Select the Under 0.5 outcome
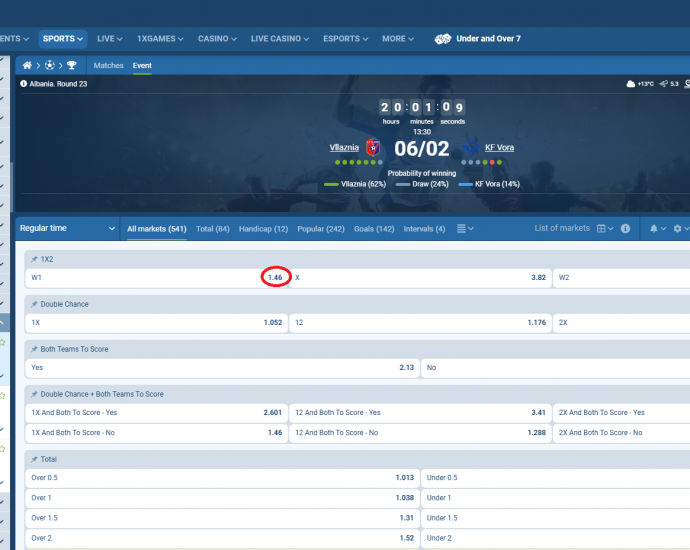The width and height of the screenshot is (690, 550). (x=556, y=478)
